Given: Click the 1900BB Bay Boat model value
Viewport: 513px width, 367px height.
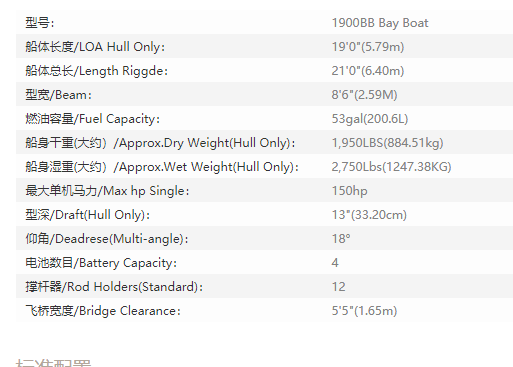Looking at the screenshot, I should point(380,23).
